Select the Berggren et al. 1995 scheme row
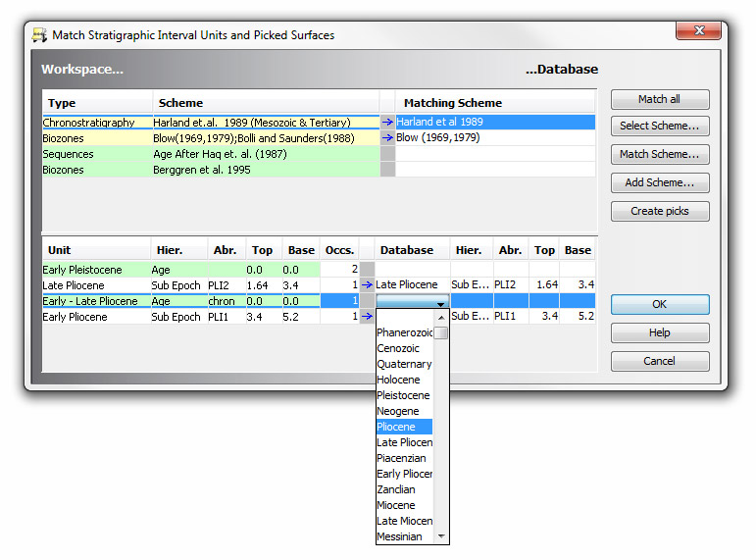The width and height of the screenshot is (756, 560). point(211,170)
